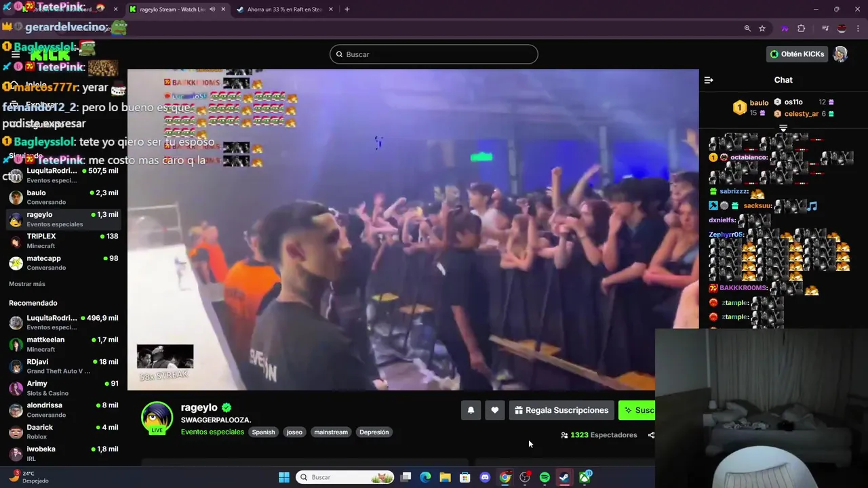Click the notification bell icon for rageylo
The height and width of the screenshot is (488, 868).
[471, 410]
